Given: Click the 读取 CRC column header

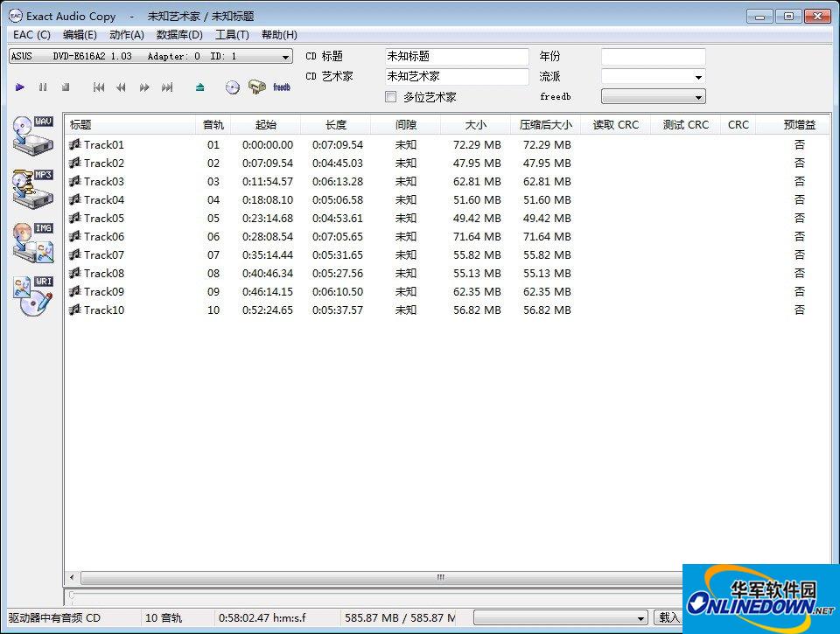Looking at the screenshot, I should coord(615,125).
